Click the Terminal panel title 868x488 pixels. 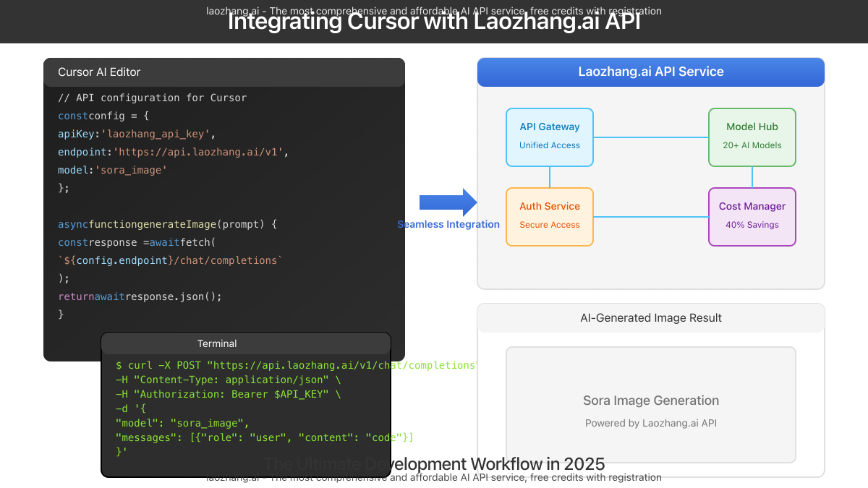pyautogui.click(x=217, y=343)
